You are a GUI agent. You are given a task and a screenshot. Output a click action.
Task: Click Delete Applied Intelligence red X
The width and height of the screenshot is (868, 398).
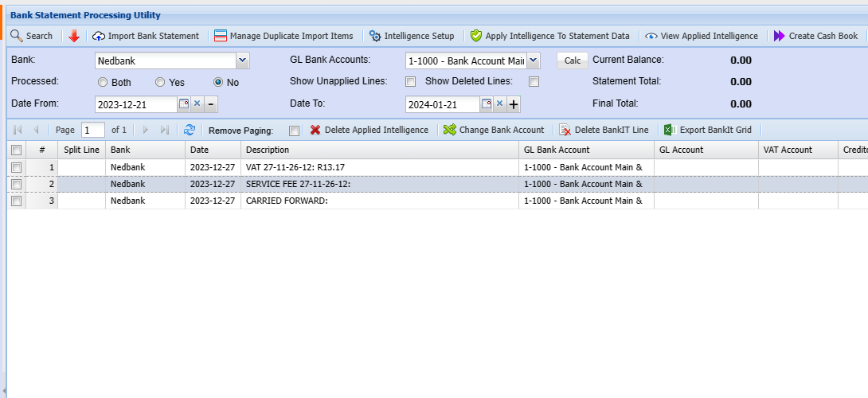[x=315, y=130]
